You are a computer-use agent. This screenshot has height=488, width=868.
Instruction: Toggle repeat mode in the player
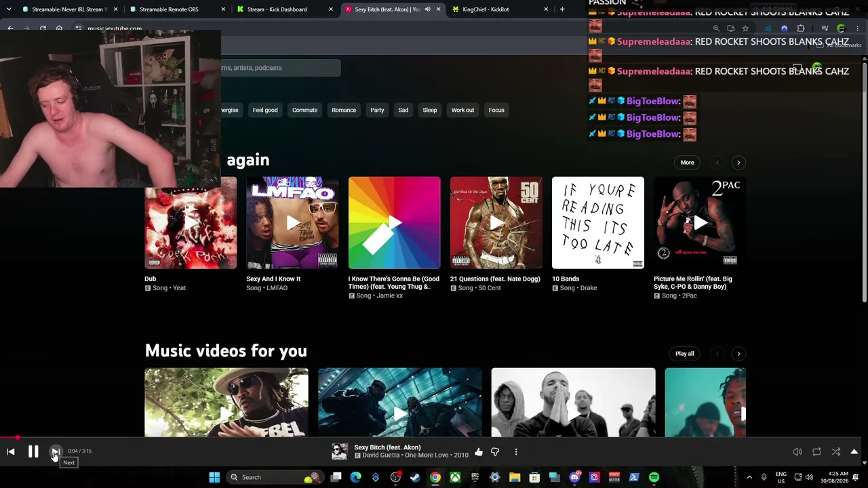point(816,452)
